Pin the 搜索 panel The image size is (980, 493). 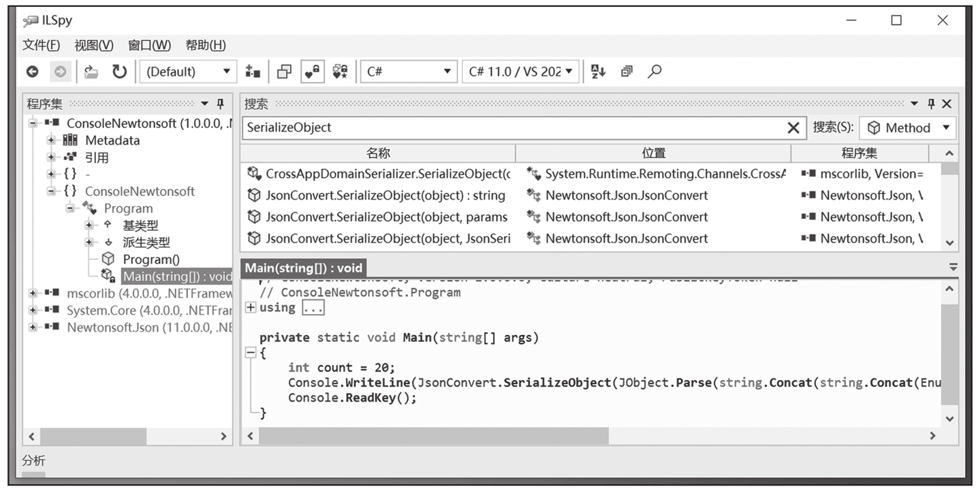point(931,104)
